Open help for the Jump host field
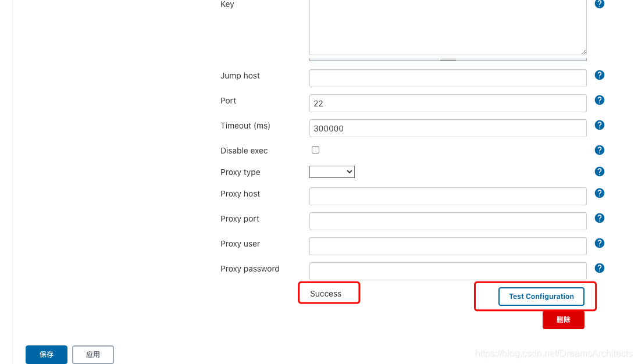Image resolution: width=638 pixels, height=364 pixels. point(600,75)
